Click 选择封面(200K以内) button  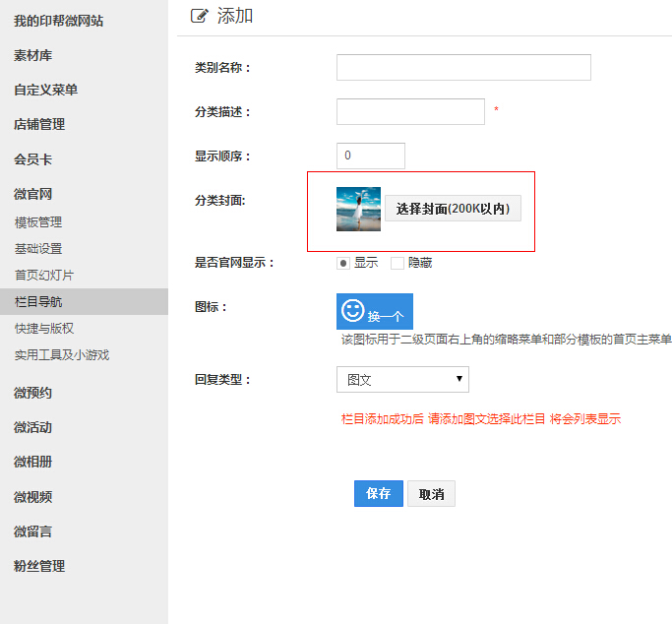(x=453, y=209)
